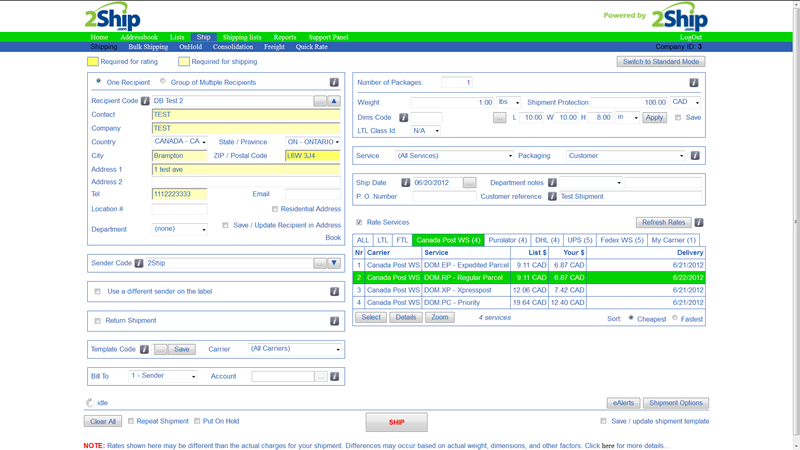Open recipient code lookup ellipsis button
Image resolution: width=800 pixels, height=450 pixels.
coord(320,101)
